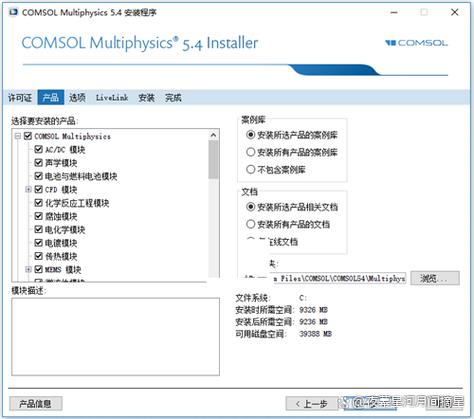Uncheck the 腐蚀模块 checkbox
This screenshot has height=419, width=474.
39,216
